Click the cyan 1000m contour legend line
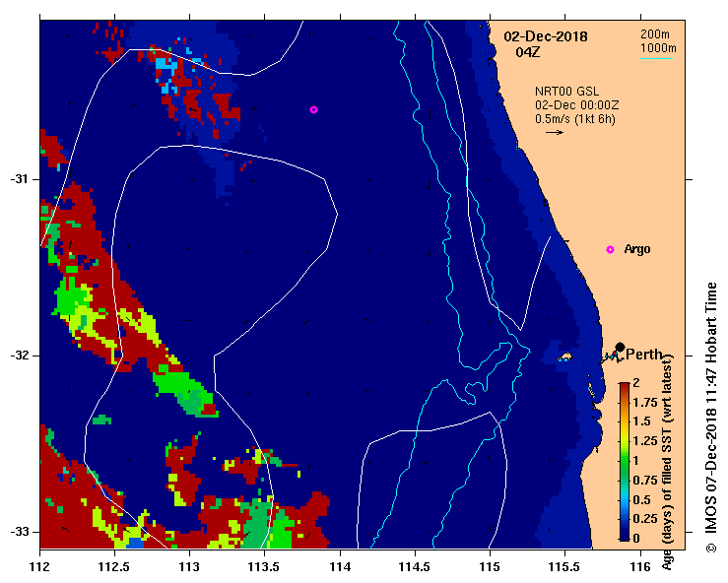Viewport: 728px width, 583px height. (656, 58)
